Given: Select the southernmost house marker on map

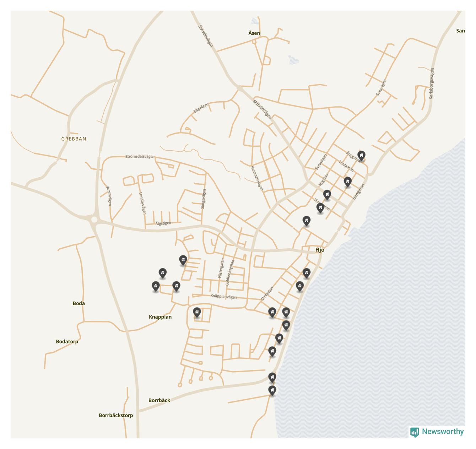Looking at the screenshot, I should pyautogui.click(x=272, y=390).
